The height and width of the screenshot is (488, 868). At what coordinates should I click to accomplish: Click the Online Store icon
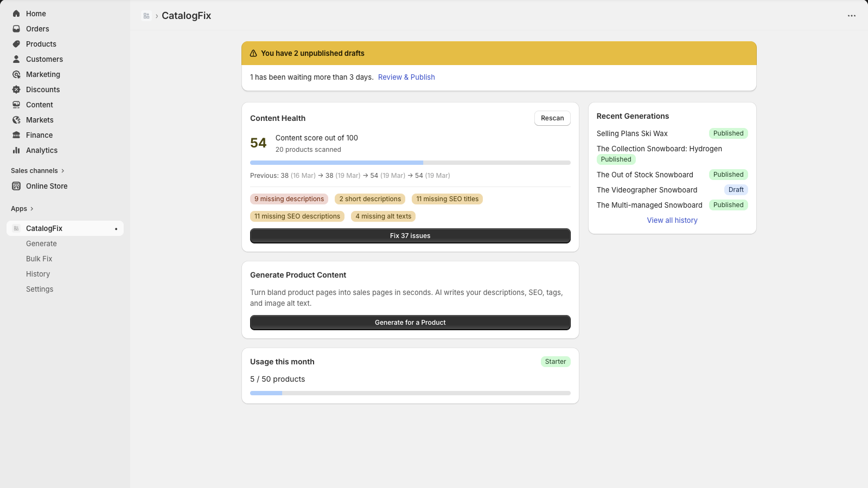pyautogui.click(x=16, y=186)
